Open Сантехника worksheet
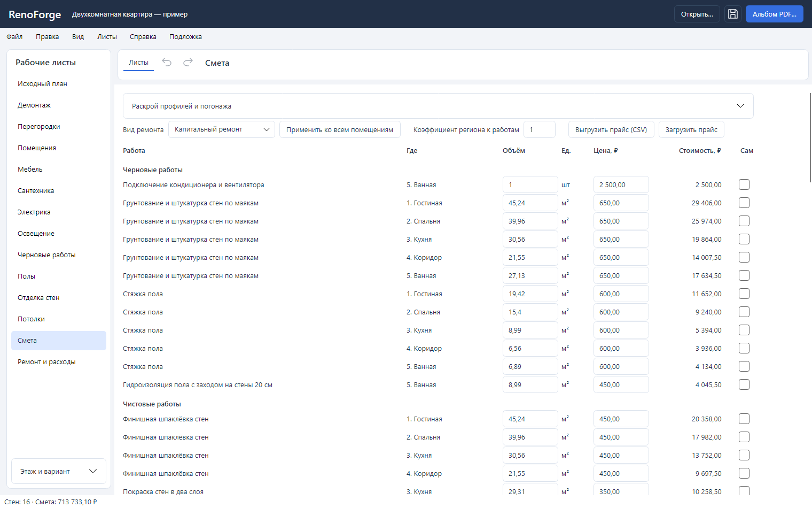Viewport: 812px width, 508px height. coord(59,191)
